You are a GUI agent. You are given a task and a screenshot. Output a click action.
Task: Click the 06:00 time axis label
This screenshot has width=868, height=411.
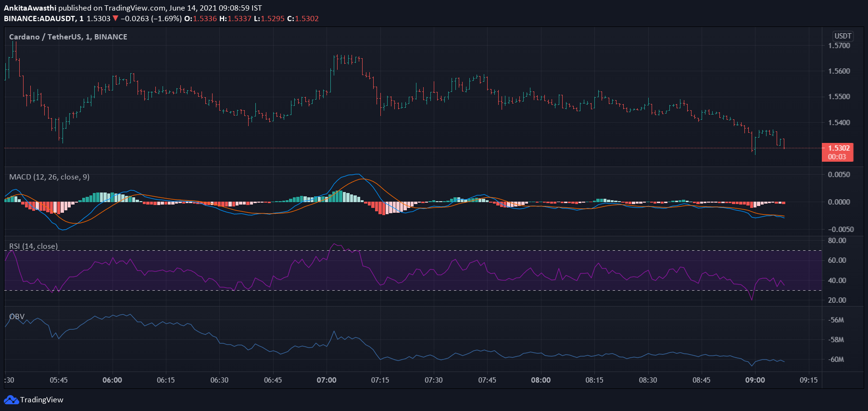click(x=113, y=380)
